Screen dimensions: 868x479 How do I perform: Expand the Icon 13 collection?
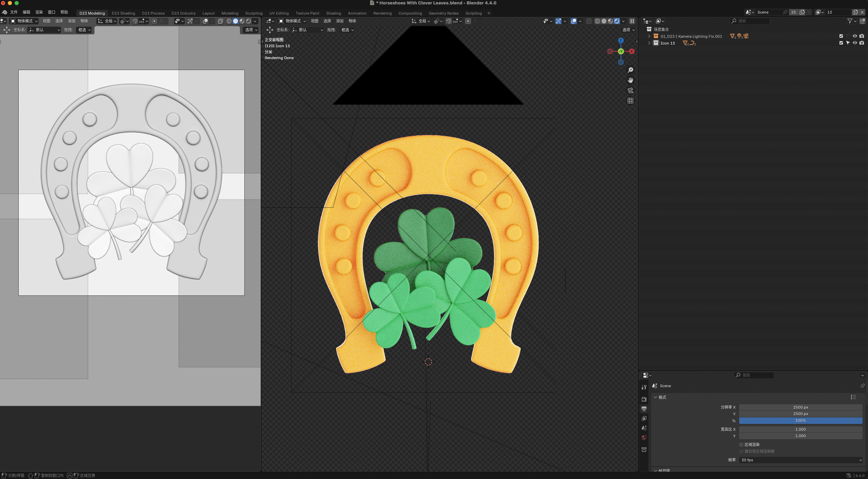(649, 43)
